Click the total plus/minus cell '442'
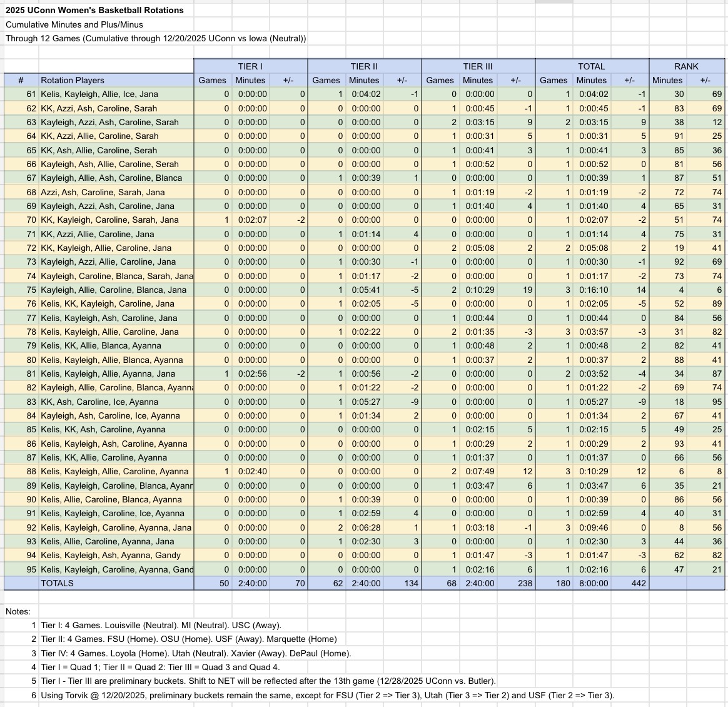The image size is (728, 707). 629,583
